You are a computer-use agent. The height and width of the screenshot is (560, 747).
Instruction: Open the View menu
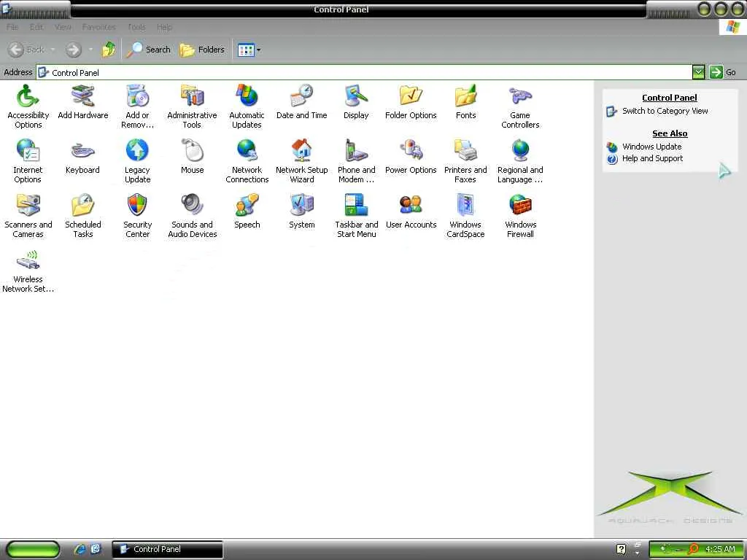tap(63, 27)
